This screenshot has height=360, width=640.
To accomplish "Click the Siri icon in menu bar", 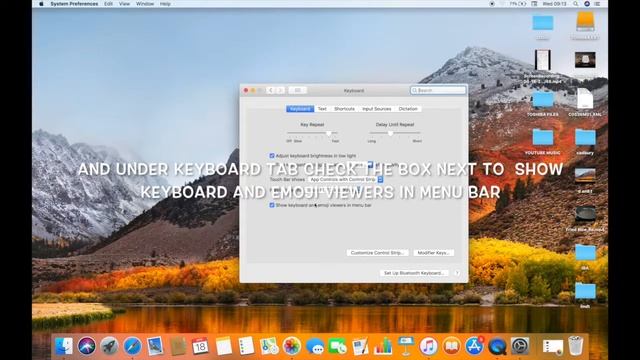I will click(587, 4).
